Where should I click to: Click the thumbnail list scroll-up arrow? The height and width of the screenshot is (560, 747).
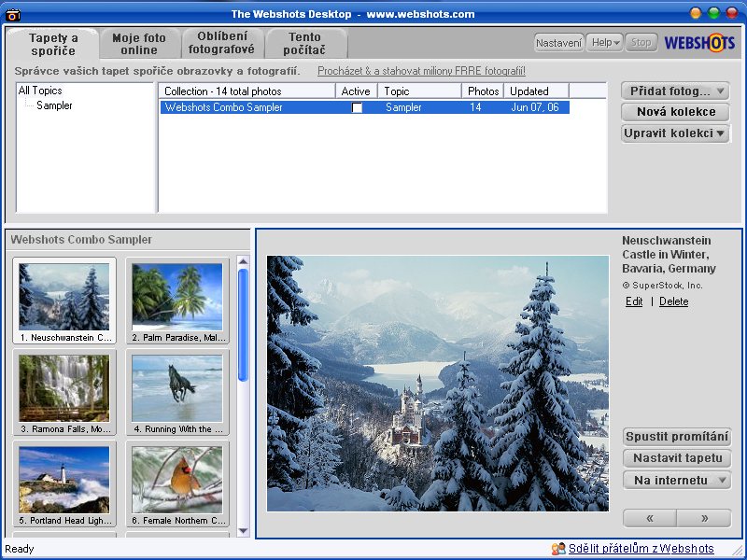[x=243, y=261]
